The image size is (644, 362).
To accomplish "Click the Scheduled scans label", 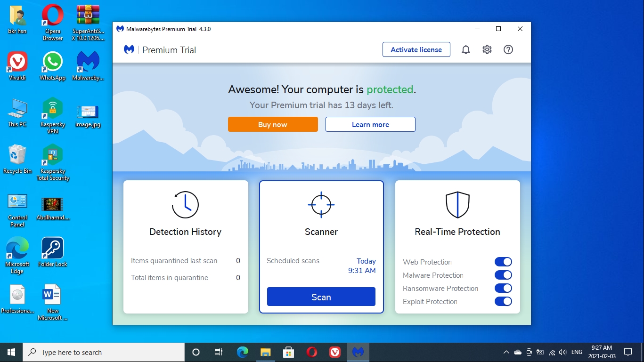I will [x=293, y=260].
